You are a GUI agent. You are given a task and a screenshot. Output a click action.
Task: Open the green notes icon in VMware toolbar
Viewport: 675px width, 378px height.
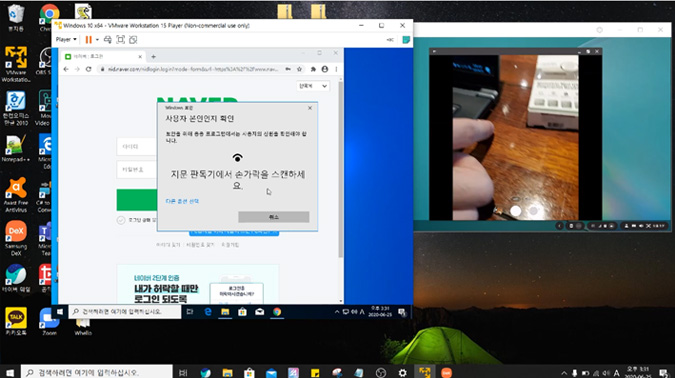coord(406,40)
